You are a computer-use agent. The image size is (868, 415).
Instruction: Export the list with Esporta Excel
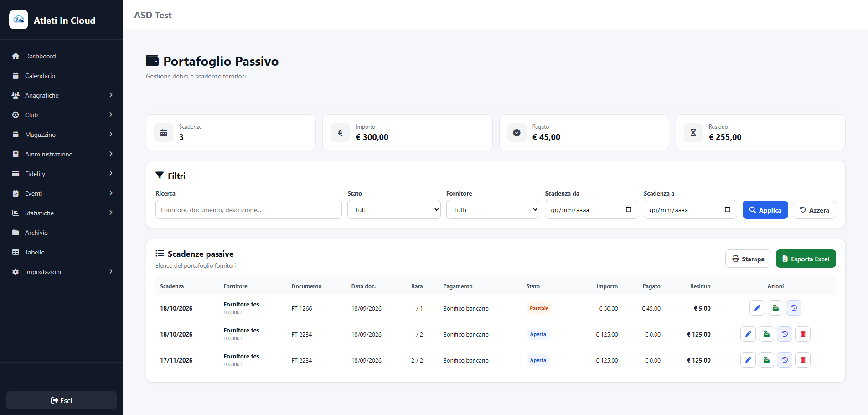tap(806, 259)
